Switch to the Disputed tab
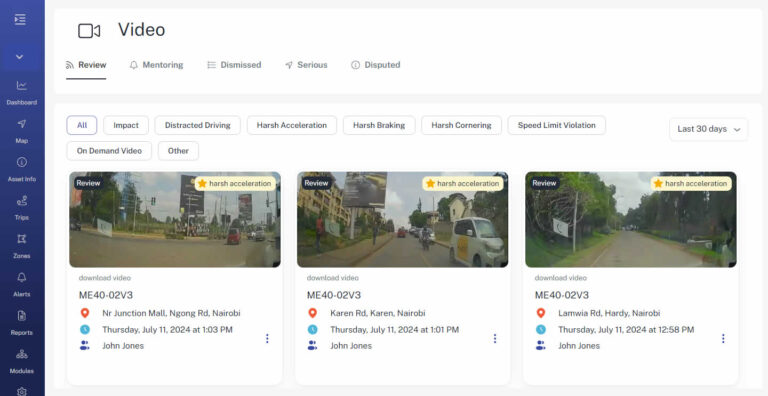768x396 pixels. pos(376,65)
